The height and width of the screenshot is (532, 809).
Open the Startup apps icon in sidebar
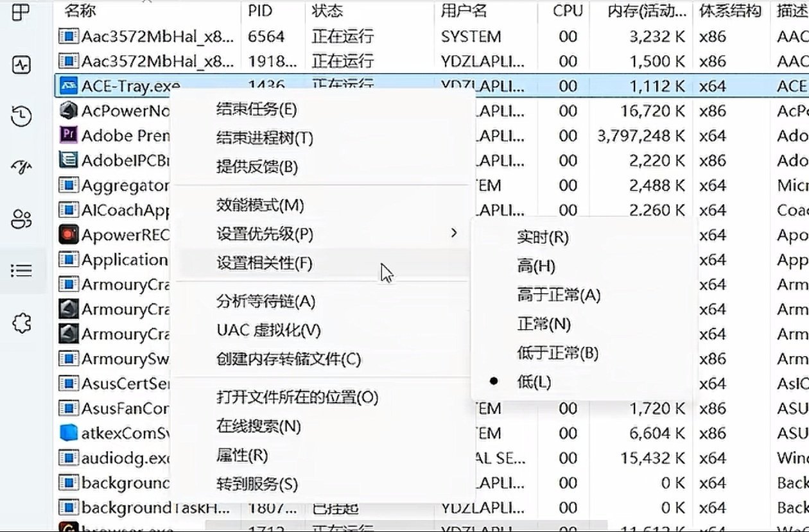[x=22, y=167]
